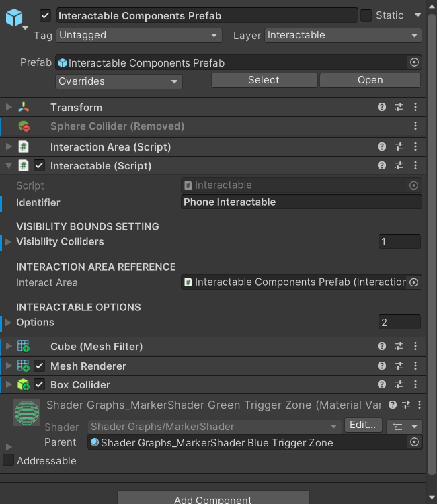Open material help icon

click(x=393, y=405)
